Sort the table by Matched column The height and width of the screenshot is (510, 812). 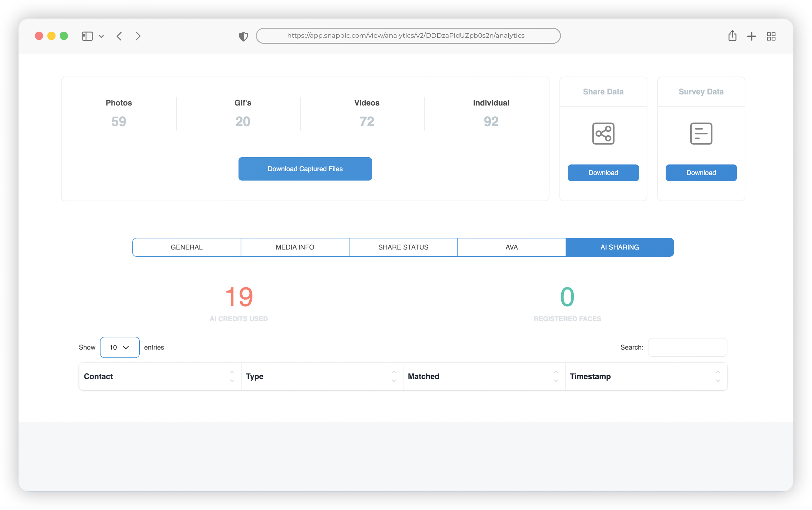[x=483, y=376]
